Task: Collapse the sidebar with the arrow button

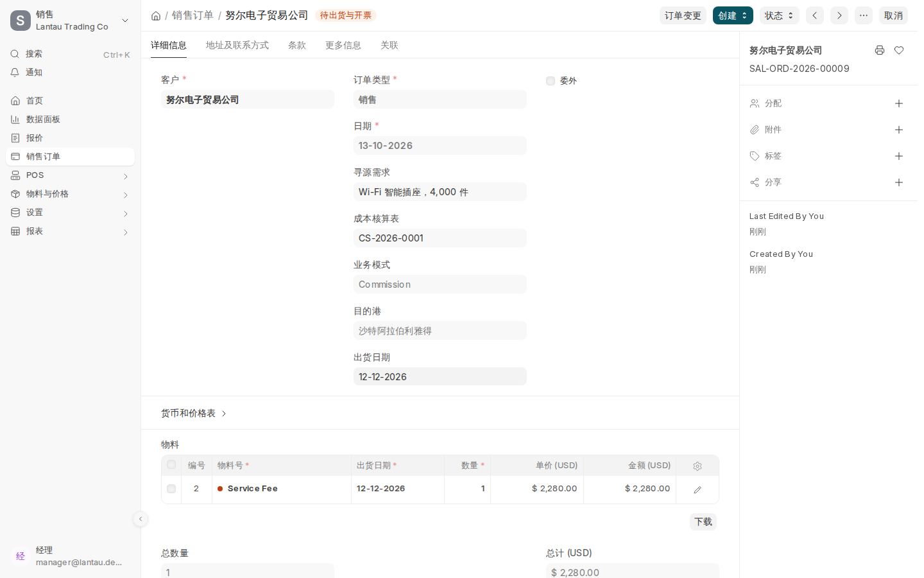Action: (141, 519)
